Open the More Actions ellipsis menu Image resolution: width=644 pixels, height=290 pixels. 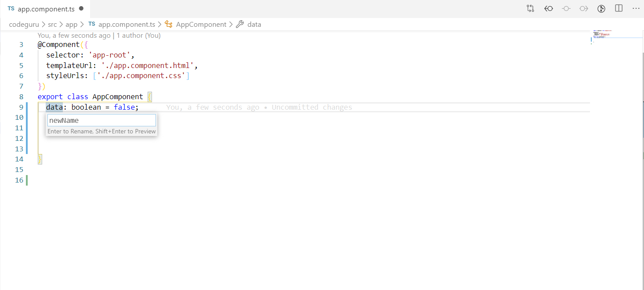[x=636, y=8]
